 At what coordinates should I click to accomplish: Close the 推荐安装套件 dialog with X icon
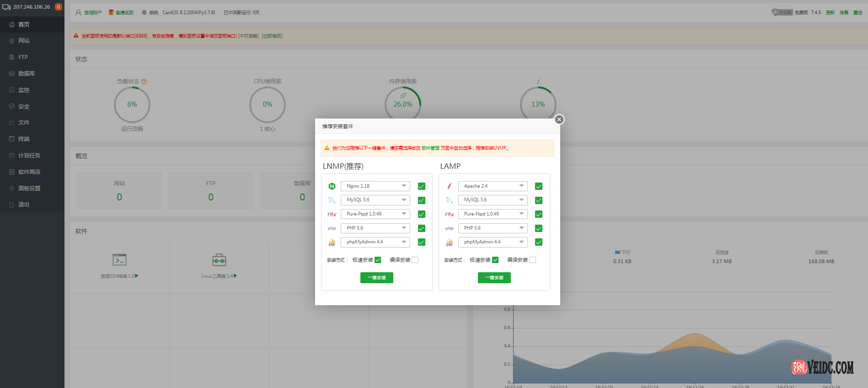[x=559, y=119]
